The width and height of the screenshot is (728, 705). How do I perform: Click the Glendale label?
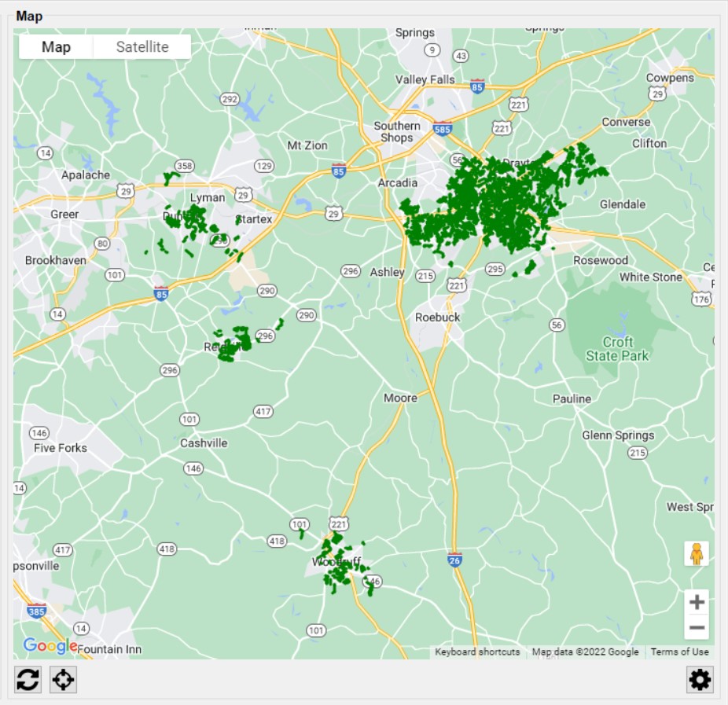623,204
